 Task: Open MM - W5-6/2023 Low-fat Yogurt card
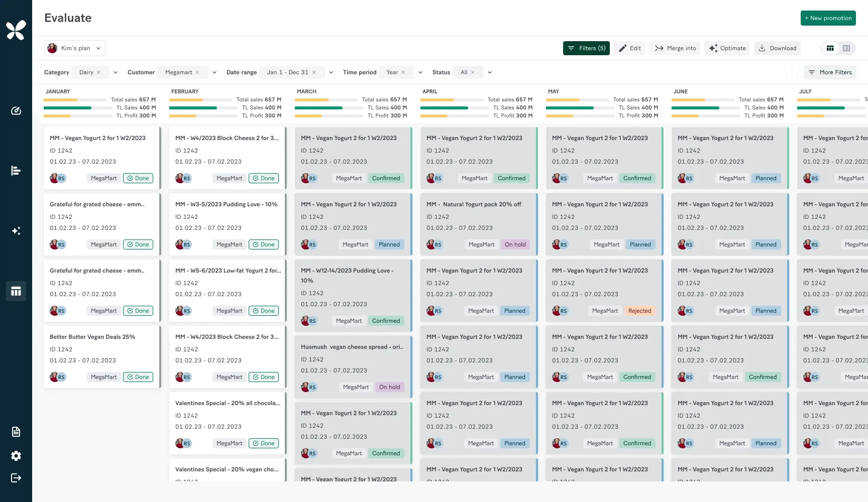[228, 291]
